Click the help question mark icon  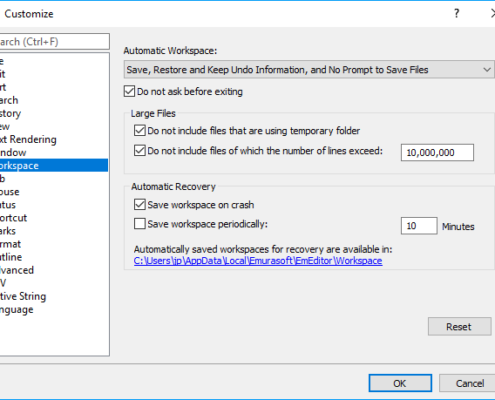[x=456, y=14]
